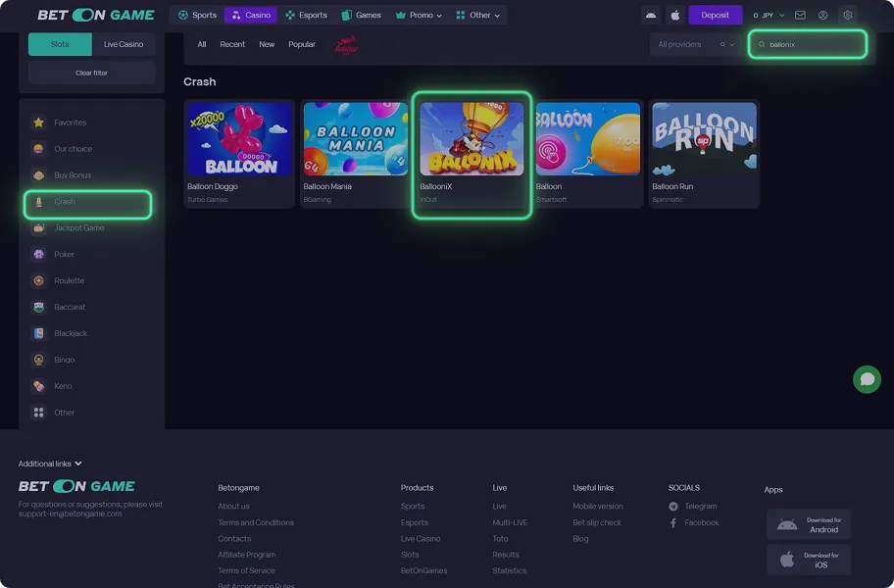Open the JPY currency dropdown
The height and width of the screenshot is (588, 894).
coord(770,15)
